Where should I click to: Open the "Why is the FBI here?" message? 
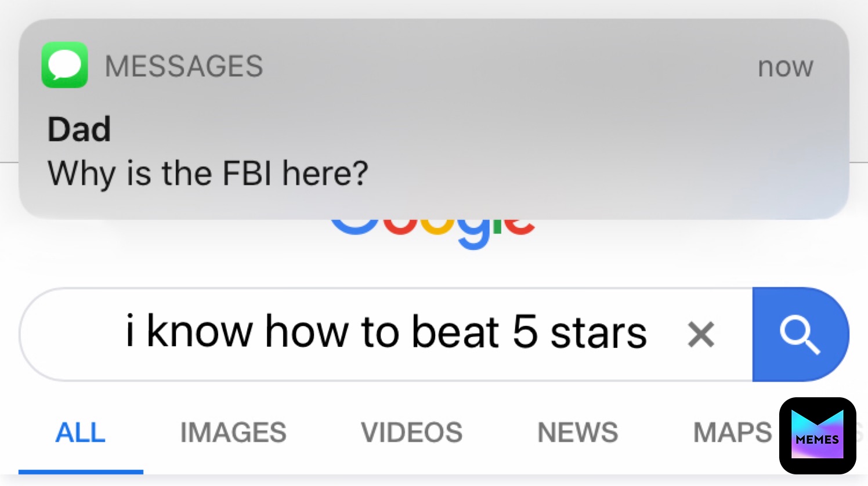point(208,173)
